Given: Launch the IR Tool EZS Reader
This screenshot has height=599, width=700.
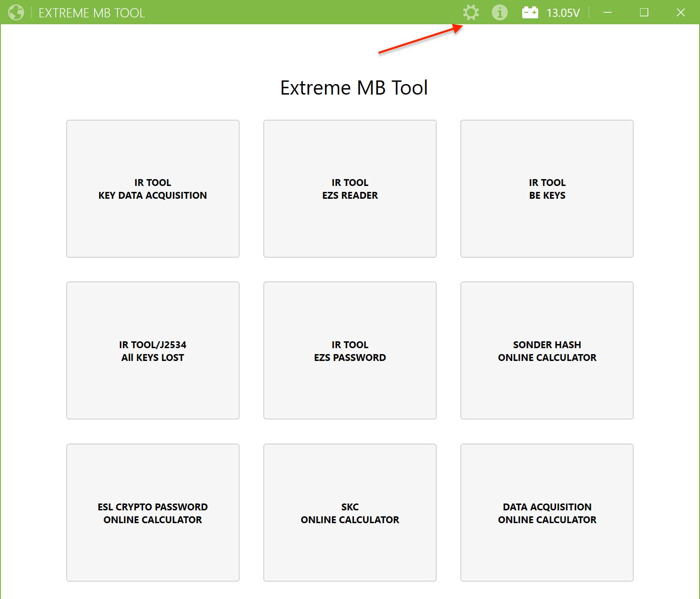Looking at the screenshot, I should point(350,189).
